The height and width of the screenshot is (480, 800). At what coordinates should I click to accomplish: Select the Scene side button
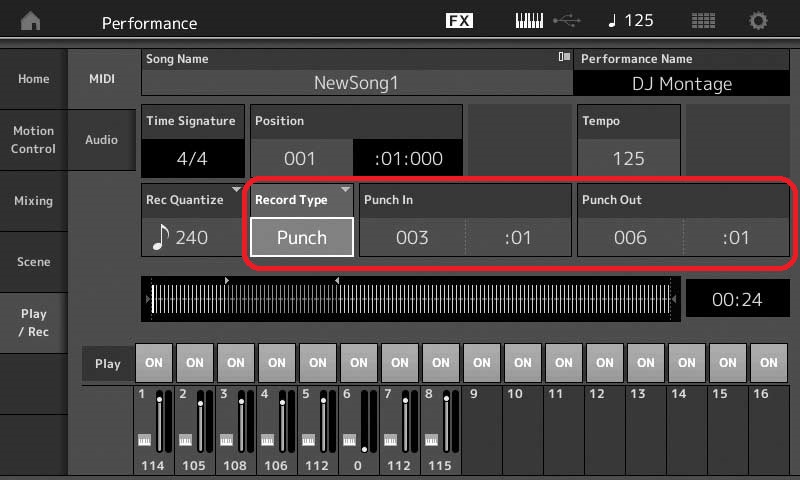(x=33, y=262)
